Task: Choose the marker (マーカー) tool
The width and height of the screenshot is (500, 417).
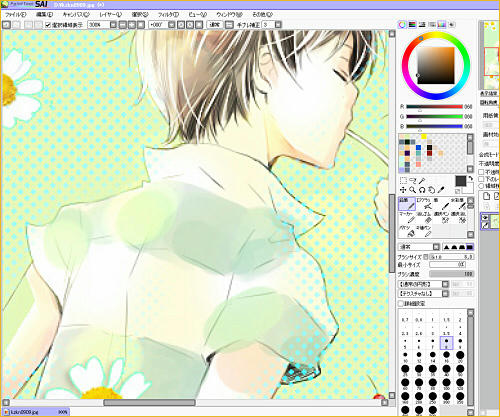Action: point(407,217)
